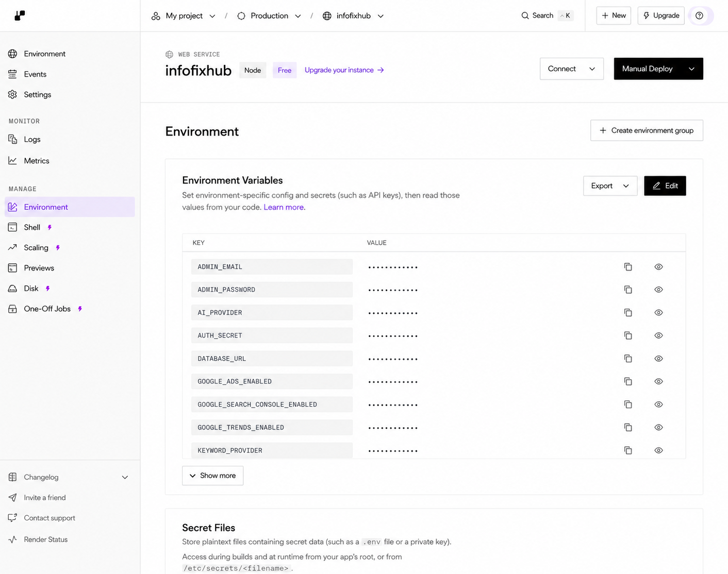
Task: Copy the GOOGLE_ADS_ENABLED value
Action: (x=628, y=381)
